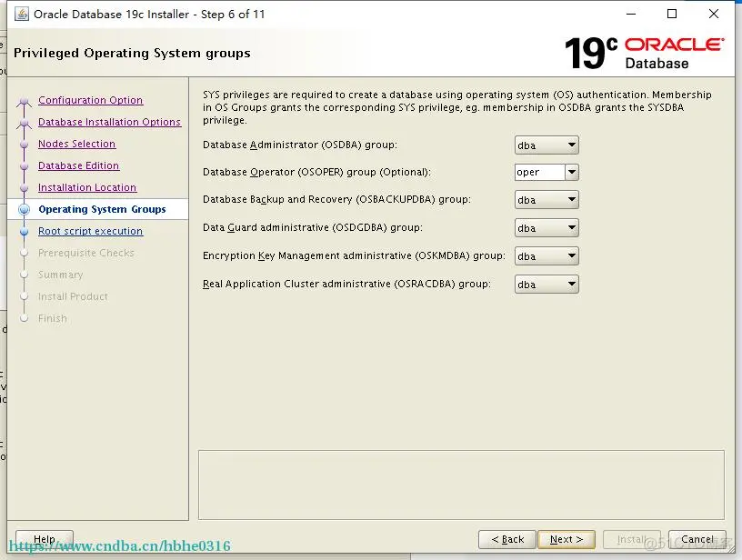Click into the OSOPER group text field
The image size is (742, 560).
pyautogui.click(x=540, y=172)
